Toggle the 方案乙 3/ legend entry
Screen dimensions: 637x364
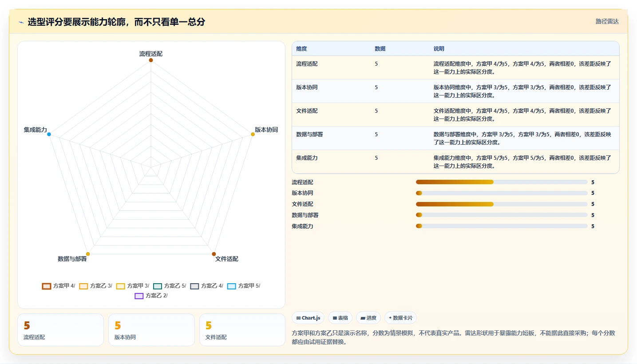point(95,286)
